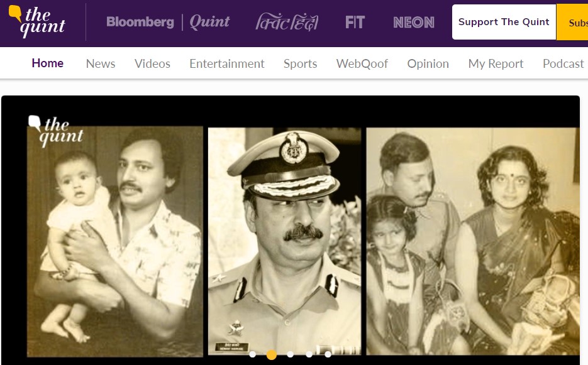Select the third carousel slide dot
Viewport: 588px width, 365px height.
tap(291, 354)
